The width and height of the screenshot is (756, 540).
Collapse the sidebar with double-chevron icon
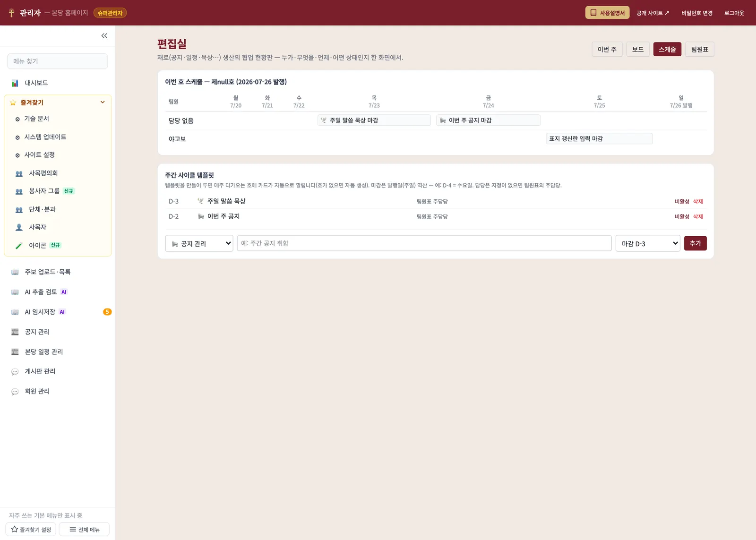pos(104,36)
